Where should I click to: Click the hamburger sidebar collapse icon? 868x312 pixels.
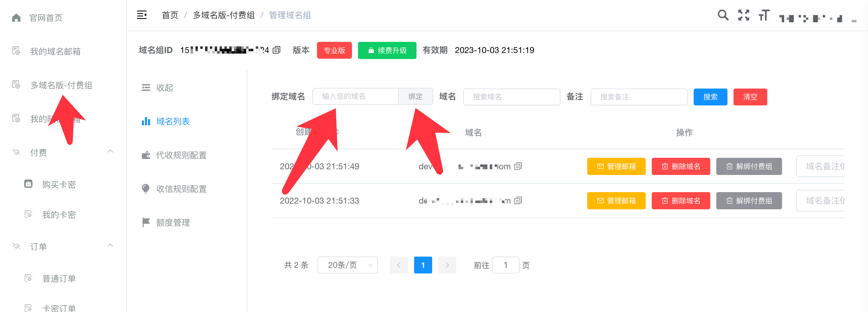click(142, 15)
